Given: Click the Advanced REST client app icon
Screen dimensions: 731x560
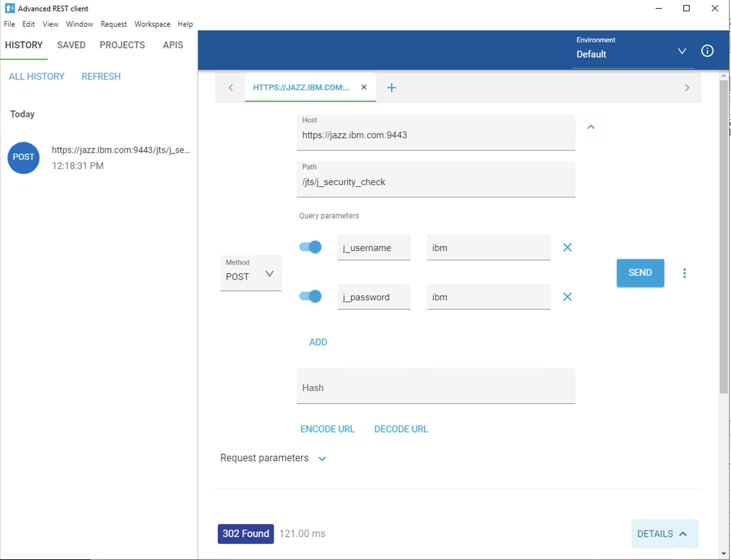Looking at the screenshot, I should click(x=10, y=8).
